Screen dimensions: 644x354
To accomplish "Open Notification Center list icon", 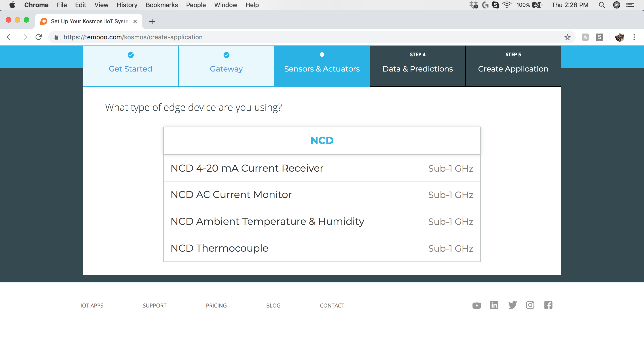I will point(630,5).
